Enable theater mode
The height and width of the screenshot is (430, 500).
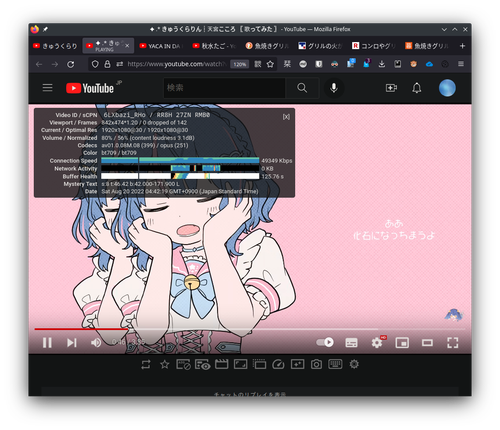click(x=427, y=343)
